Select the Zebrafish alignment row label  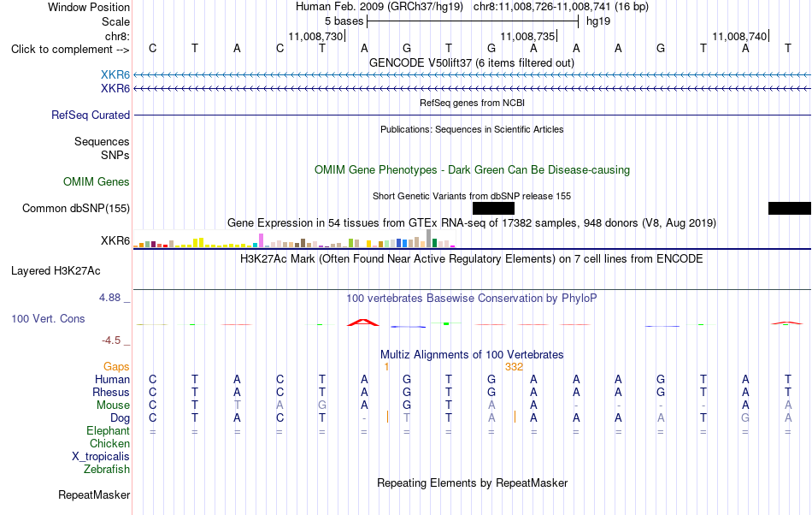tap(107, 469)
